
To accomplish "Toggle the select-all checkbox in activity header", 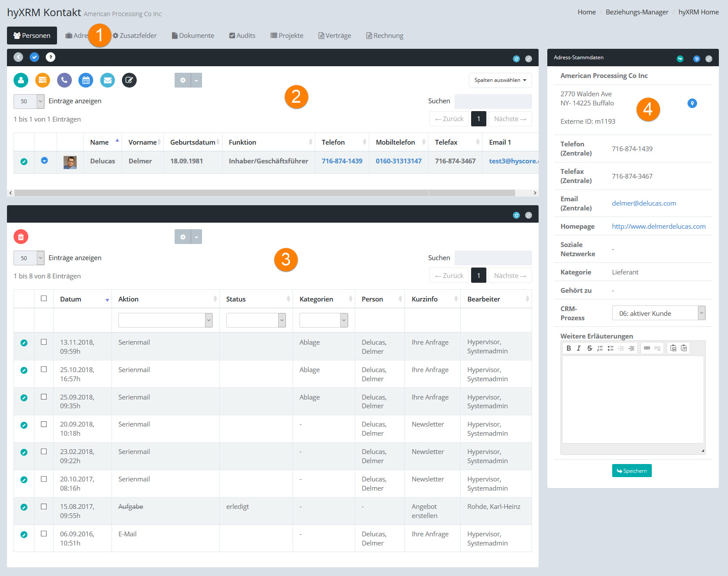I will (44, 298).
